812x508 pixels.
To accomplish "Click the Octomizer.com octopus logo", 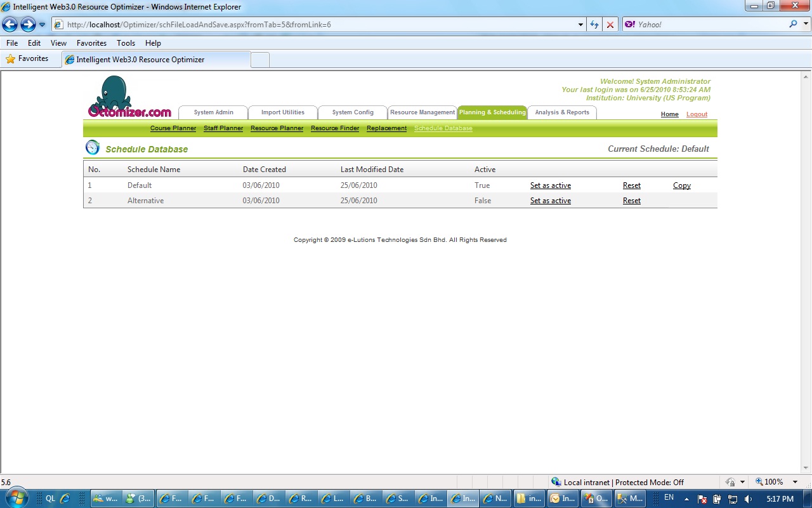I will (129, 97).
